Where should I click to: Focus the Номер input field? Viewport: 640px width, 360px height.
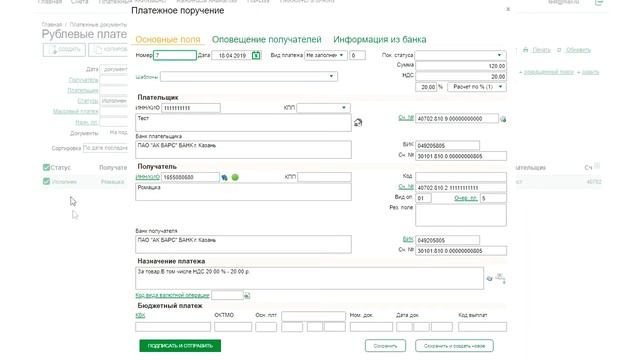pos(175,55)
